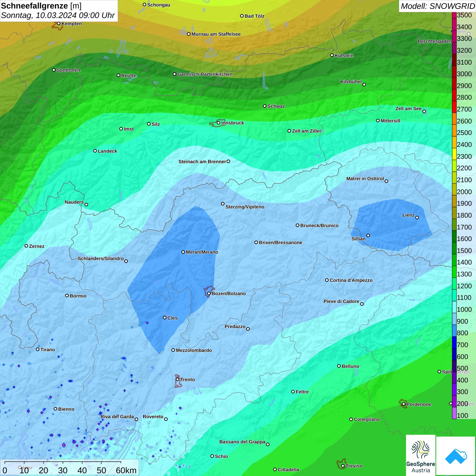Click the Predazzo label
This screenshot has height=476, width=476.
(x=235, y=326)
